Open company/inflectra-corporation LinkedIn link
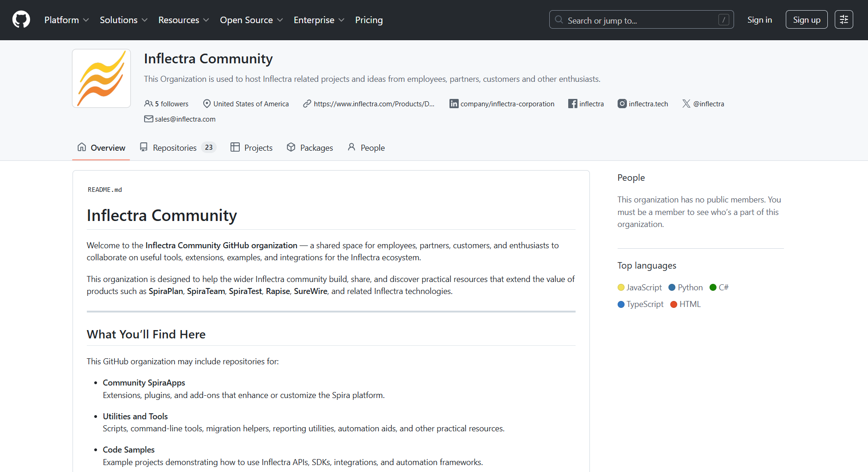The height and width of the screenshot is (472, 868). (x=507, y=104)
